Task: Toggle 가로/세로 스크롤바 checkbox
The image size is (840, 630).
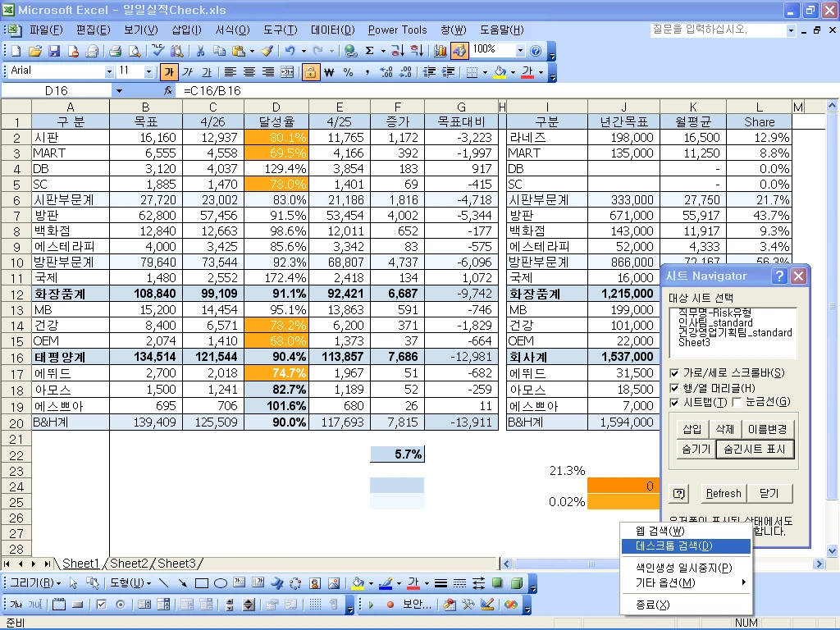Action: point(674,373)
